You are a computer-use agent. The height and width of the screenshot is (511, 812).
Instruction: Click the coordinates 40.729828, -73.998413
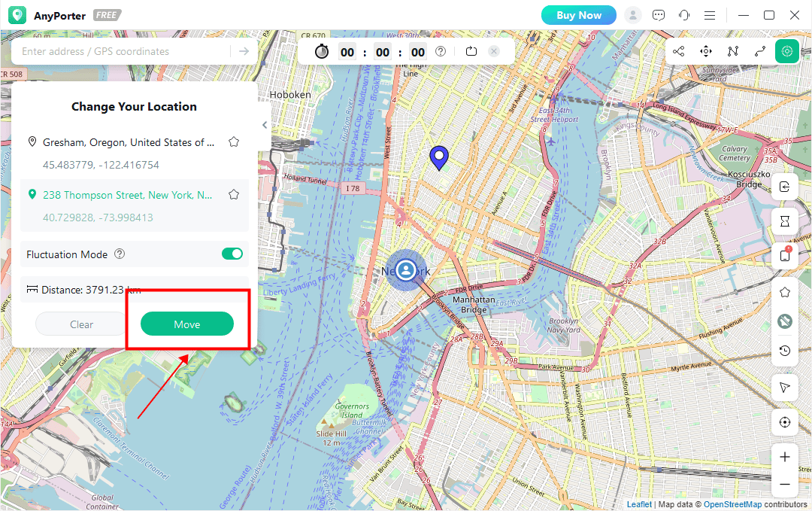(x=98, y=217)
